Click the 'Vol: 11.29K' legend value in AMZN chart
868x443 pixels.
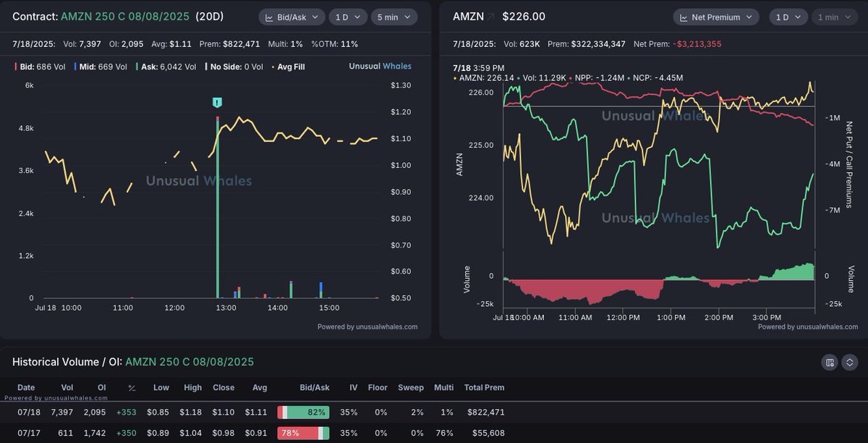(x=543, y=77)
